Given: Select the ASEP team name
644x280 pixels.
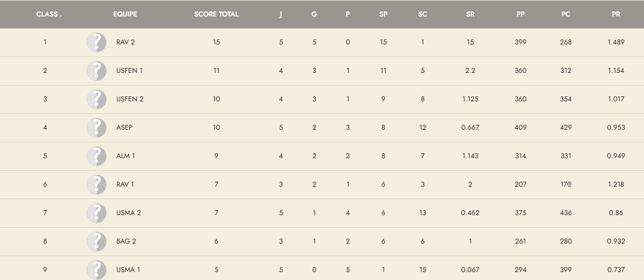Looking at the screenshot, I should (124, 128).
